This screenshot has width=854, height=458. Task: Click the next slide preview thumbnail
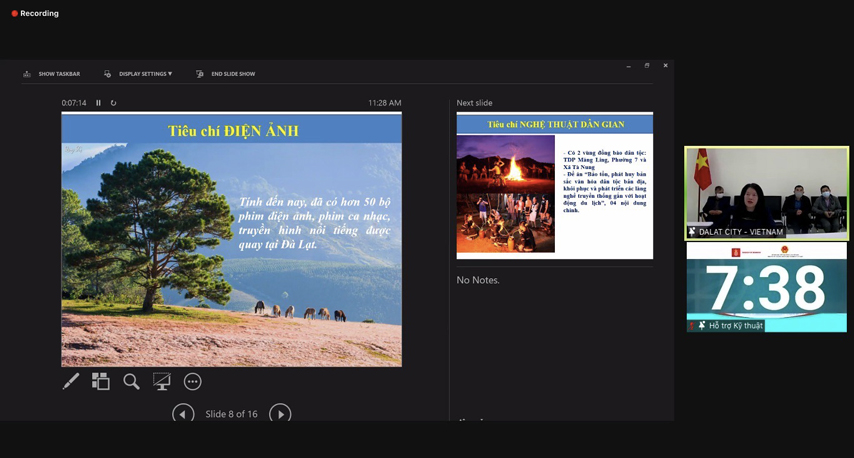(x=554, y=186)
